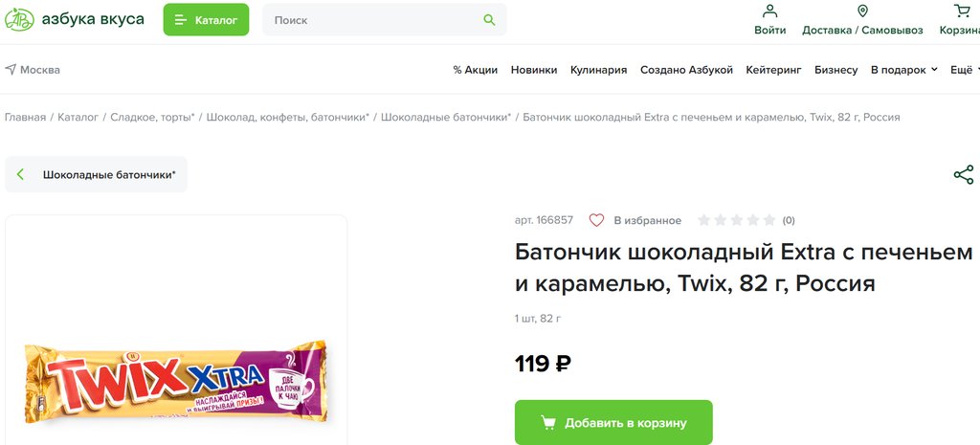
Task: Click the back arrow to Шоколадные батончики
Action: tap(21, 174)
